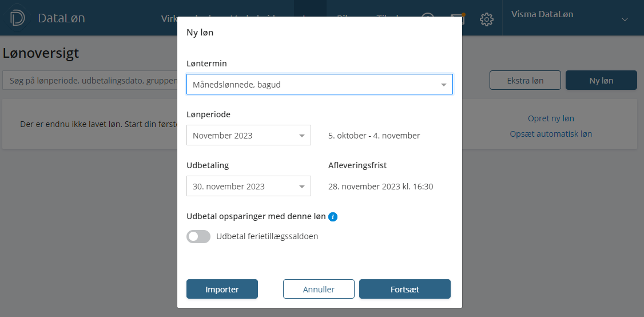Click the info icon beside Udbetal opsparinger
Viewport: 644px width, 317px height.
333,217
